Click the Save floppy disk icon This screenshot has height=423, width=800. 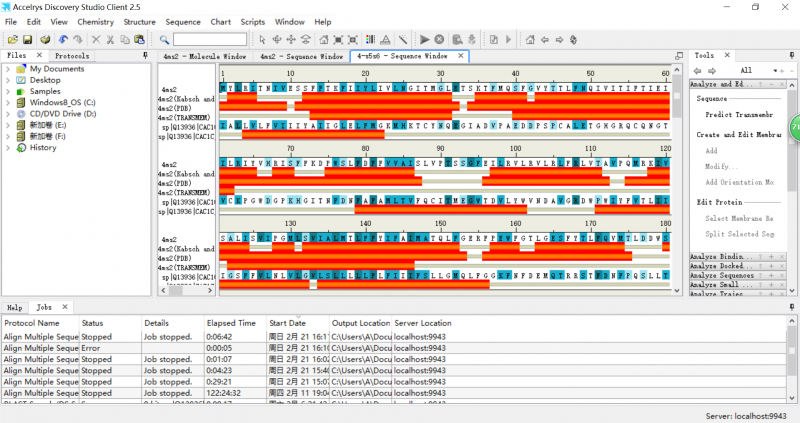(28, 39)
